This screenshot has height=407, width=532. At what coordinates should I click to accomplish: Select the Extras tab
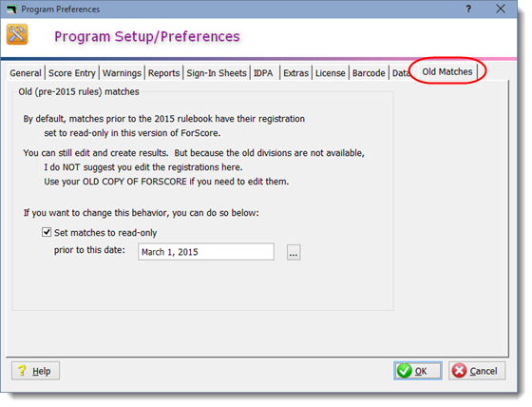tap(295, 73)
